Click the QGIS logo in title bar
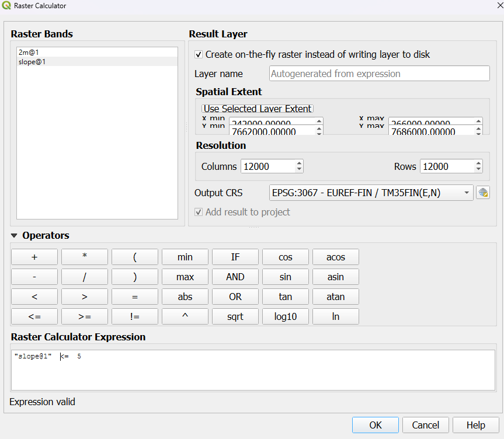This screenshot has width=504, height=439. pyautogui.click(x=6, y=5)
